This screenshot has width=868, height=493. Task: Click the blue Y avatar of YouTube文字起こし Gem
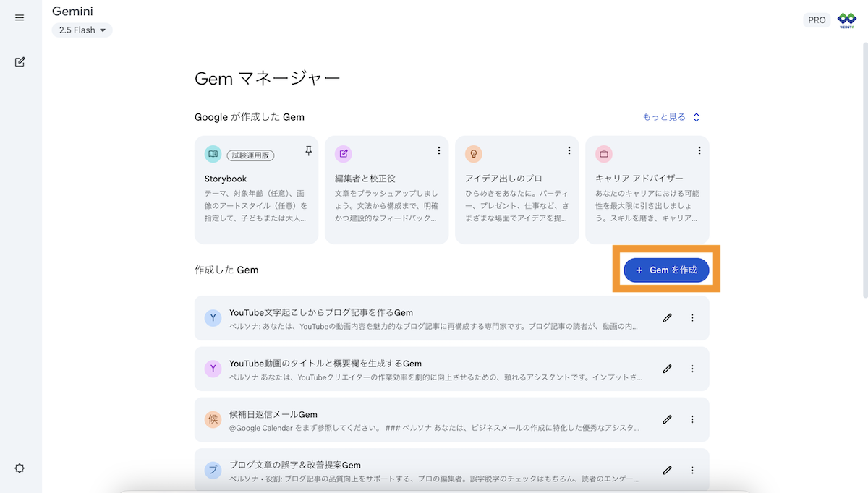[213, 318]
